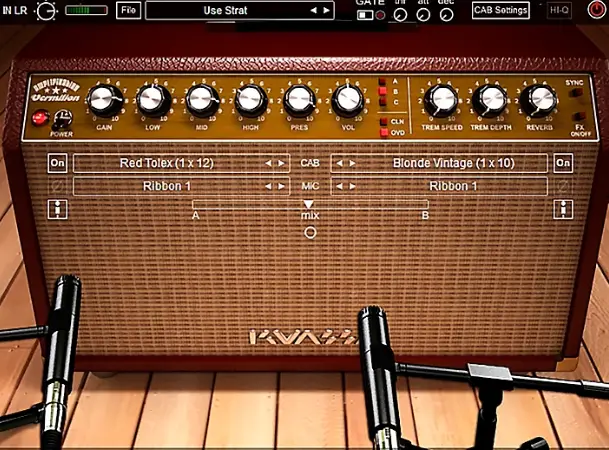This screenshot has width=609, height=450.
Task: Click the VOL knob
Action: coord(348,101)
